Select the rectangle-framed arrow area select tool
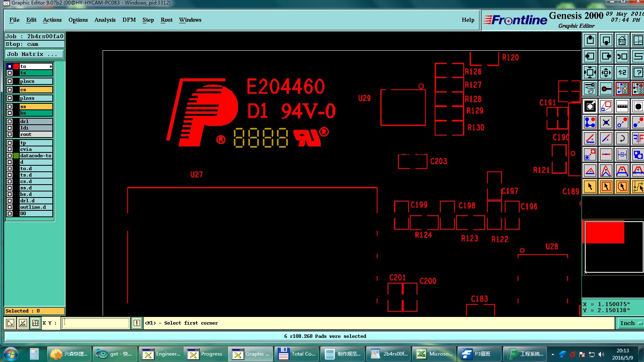644x362 pixels. click(606, 187)
